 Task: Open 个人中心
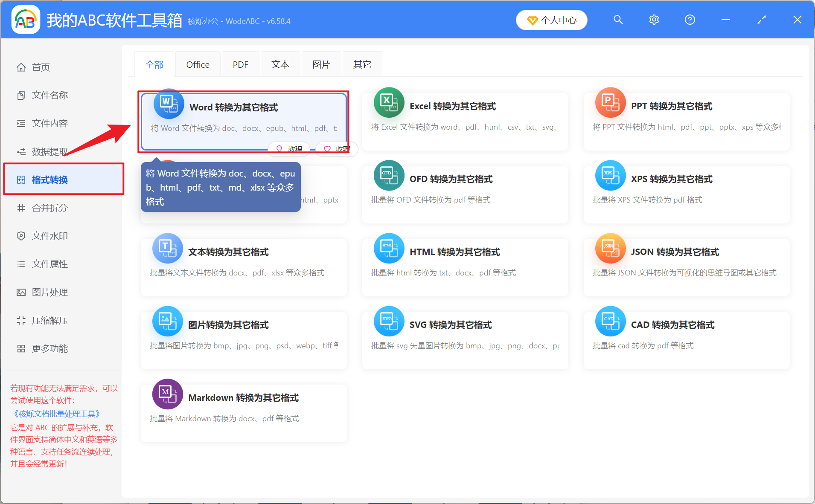[551, 20]
